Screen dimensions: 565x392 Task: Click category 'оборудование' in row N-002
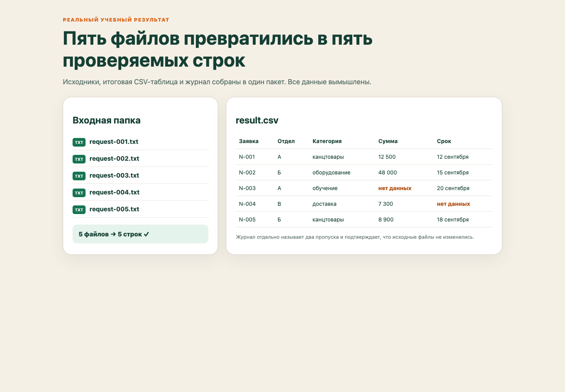click(x=332, y=172)
